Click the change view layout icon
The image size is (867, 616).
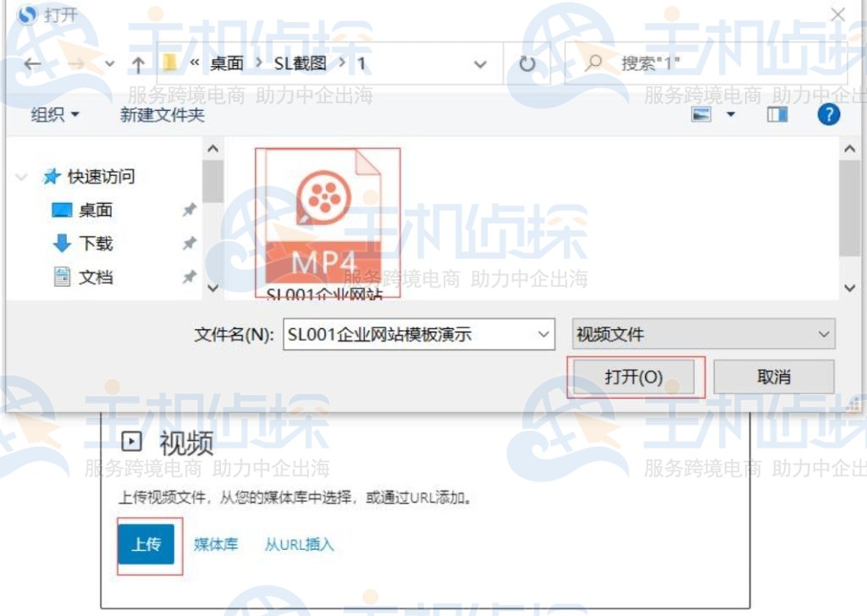tap(702, 114)
